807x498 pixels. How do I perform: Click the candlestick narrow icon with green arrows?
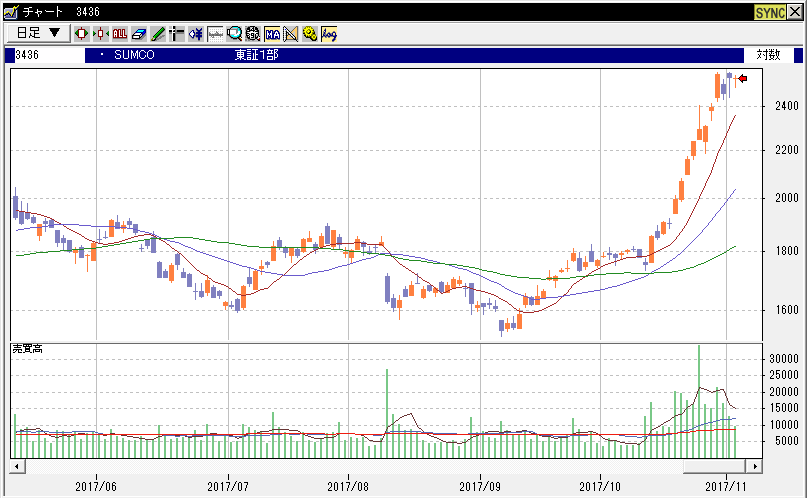pyautogui.click(x=101, y=33)
